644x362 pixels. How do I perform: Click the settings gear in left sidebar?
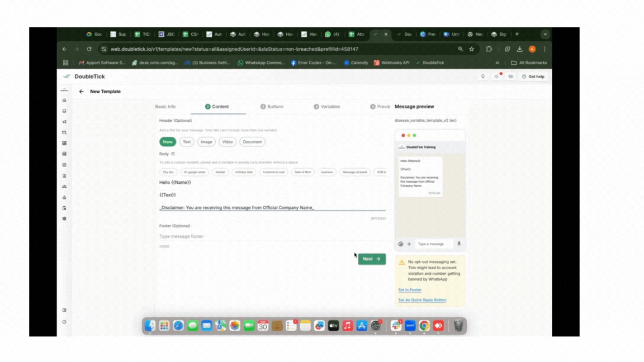click(64, 218)
